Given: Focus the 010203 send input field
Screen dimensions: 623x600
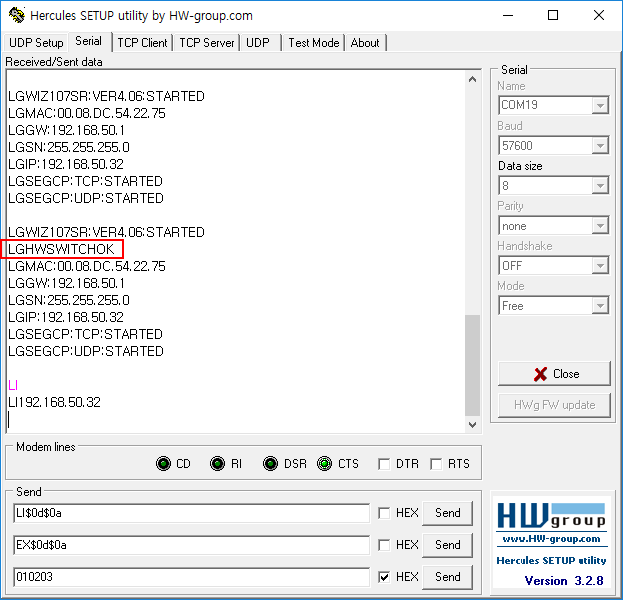Looking at the screenshot, I should 192,577.
